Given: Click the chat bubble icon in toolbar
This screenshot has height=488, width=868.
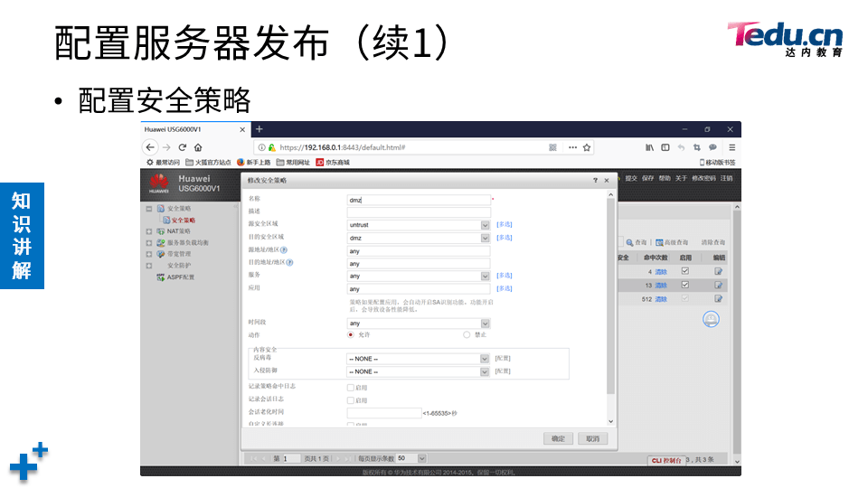Looking at the screenshot, I should [713, 147].
